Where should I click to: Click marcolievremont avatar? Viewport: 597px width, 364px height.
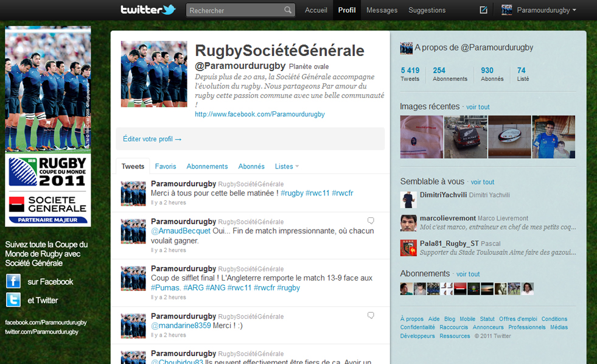(x=408, y=223)
